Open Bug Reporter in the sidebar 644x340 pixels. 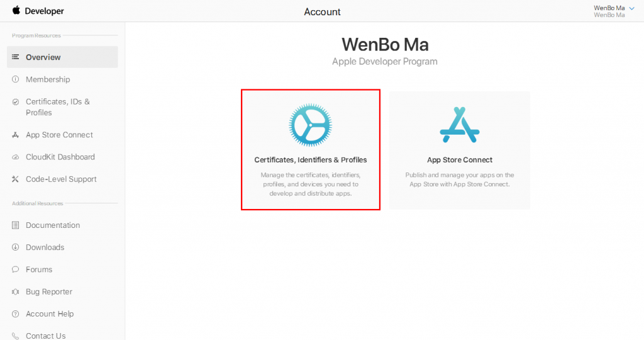[49, 292]
